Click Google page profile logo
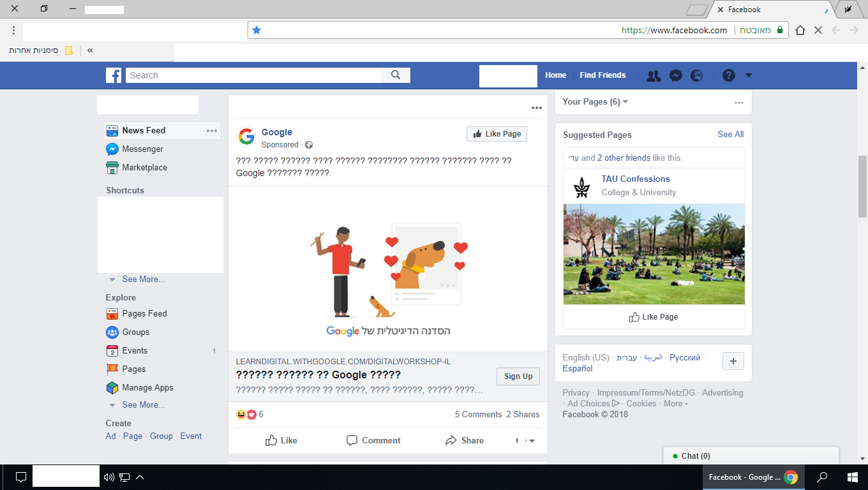Viewport: 868px width, 490px height. pyautogui.click(x=246, y=137)
